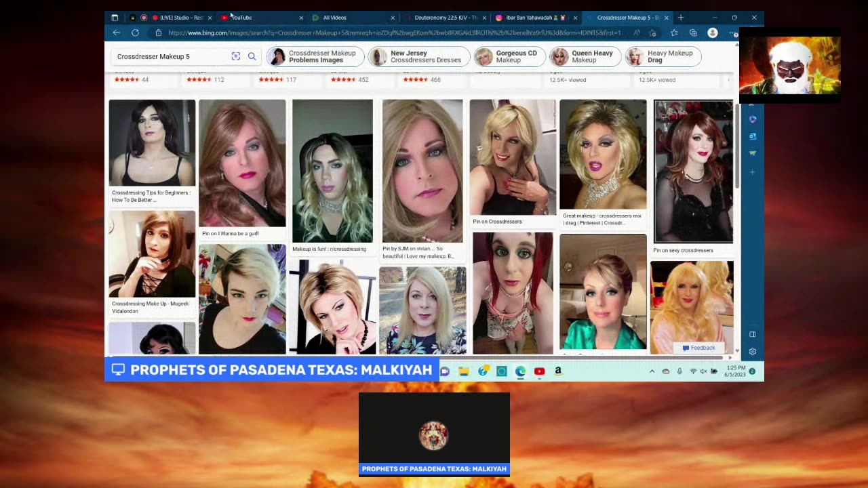Open 'Pin on Crossdressers' image

[513, 157]
